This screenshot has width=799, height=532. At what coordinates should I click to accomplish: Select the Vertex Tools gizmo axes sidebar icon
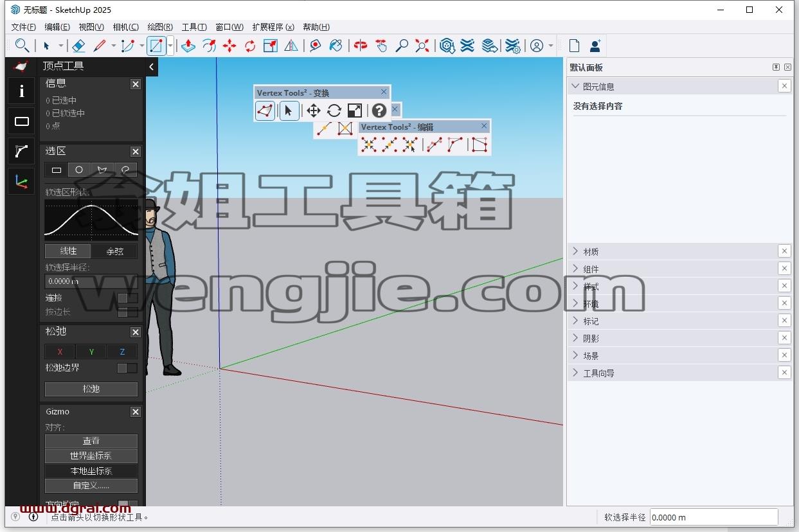22,182
